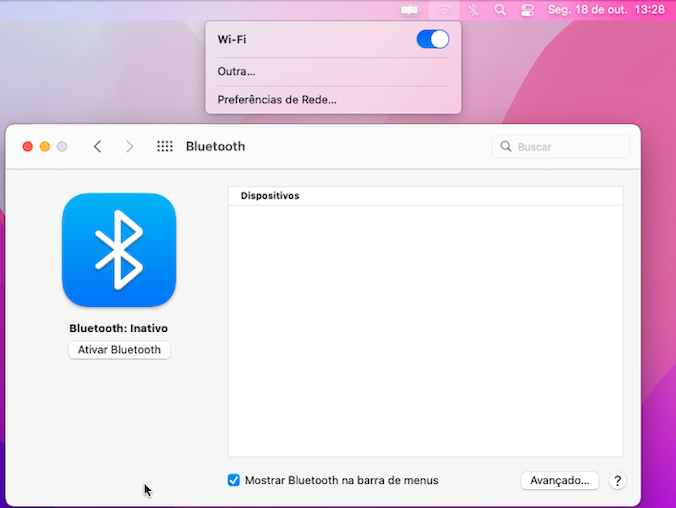Open the Bluetooth status icon in menu bar
The image size is (676, 508).
click(473, 9)
